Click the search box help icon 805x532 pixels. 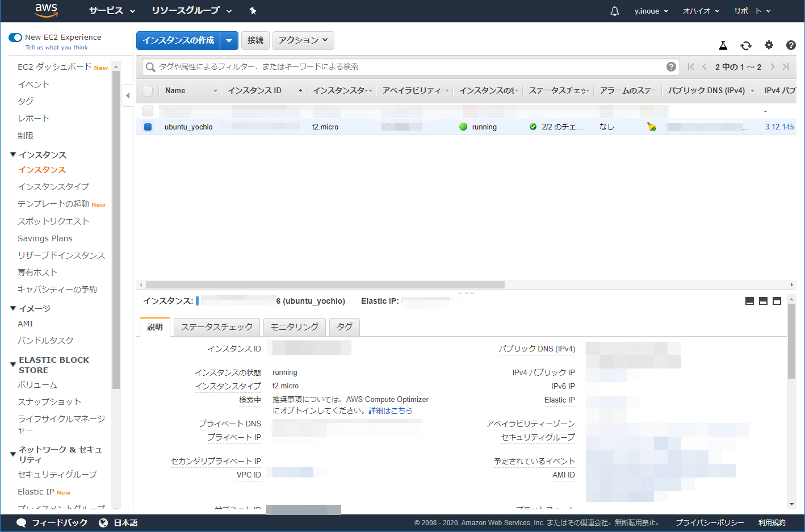tap(671, 67)
